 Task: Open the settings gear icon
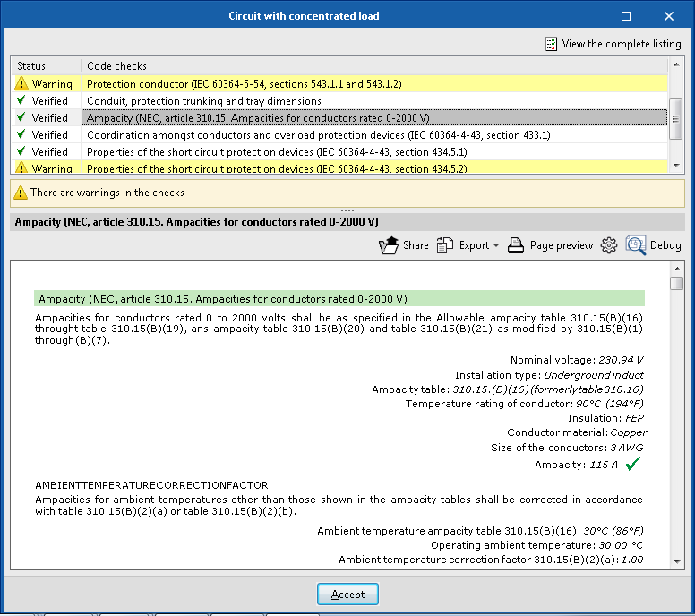click(609, 245)
